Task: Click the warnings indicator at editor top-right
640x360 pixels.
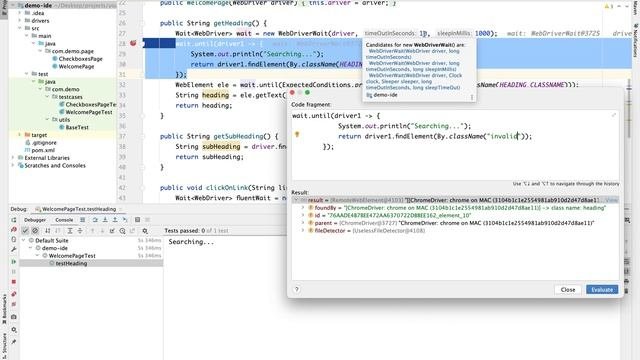Action: tap(609, 6)
